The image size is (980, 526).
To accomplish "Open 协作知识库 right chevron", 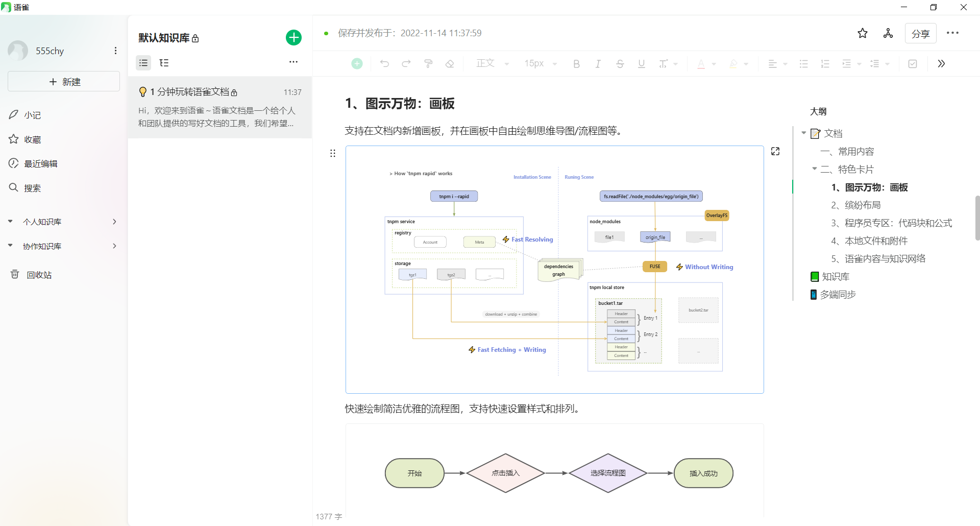I will [x=114, y=246].
